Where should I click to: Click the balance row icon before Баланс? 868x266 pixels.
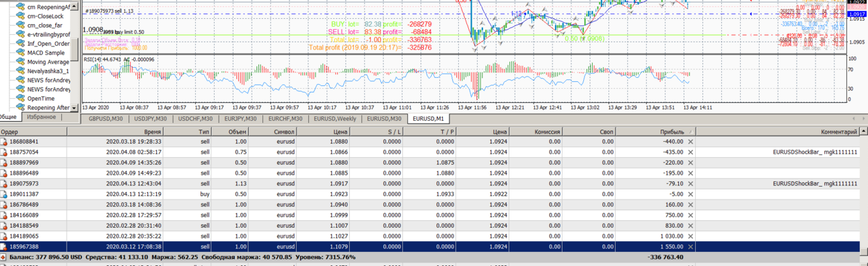tap(4, 257)
